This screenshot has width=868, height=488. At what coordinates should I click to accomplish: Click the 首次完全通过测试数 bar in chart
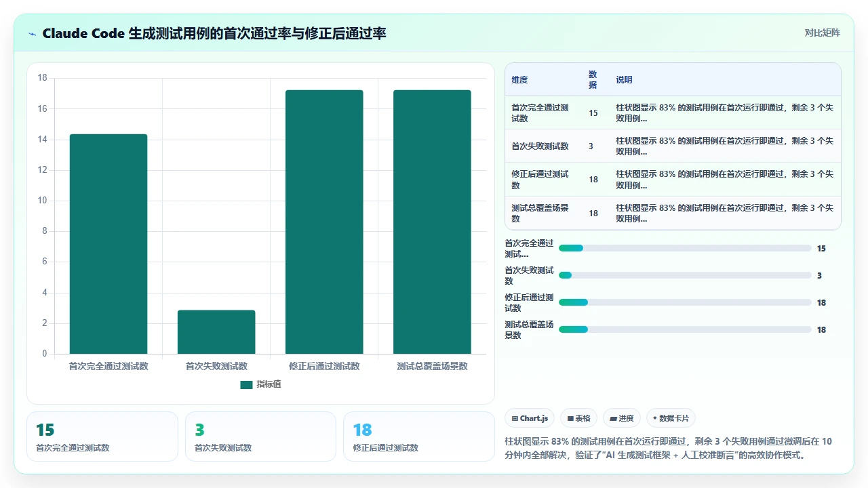108,244
